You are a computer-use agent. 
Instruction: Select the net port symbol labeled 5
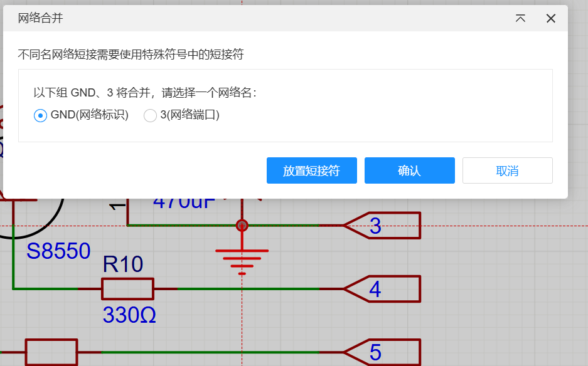click(x=383, y=352)
